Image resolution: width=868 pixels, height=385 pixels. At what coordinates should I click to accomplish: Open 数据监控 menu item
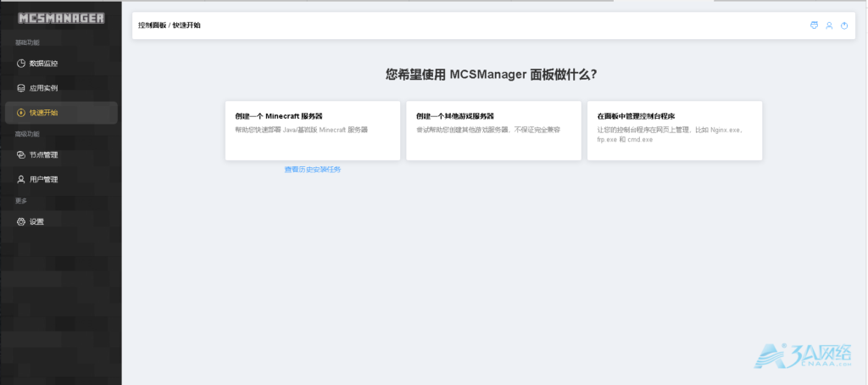[x=61, y=64]
